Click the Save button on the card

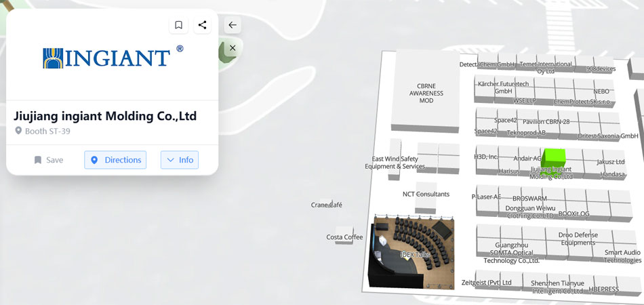48,160
